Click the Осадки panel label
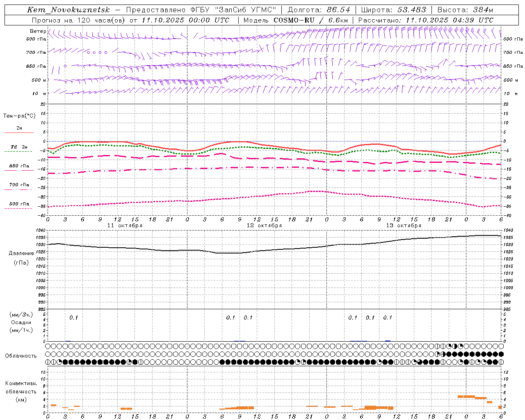 (21, 322)
